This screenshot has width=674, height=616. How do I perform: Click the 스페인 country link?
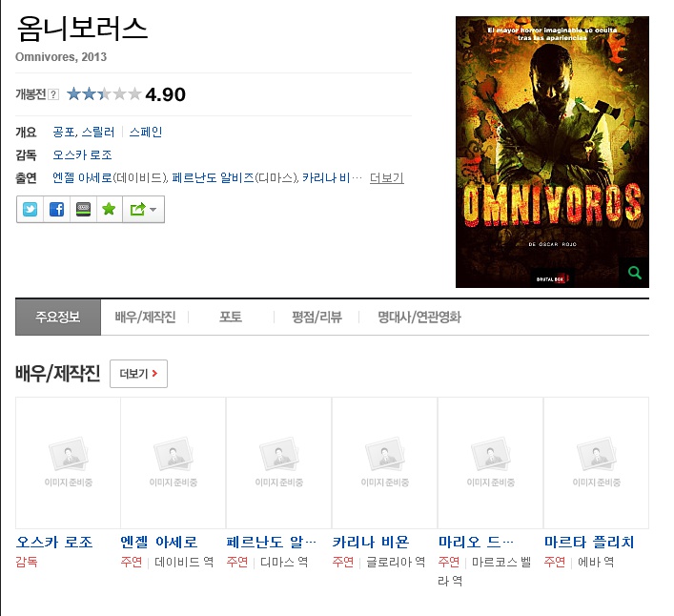coord(146,133)
